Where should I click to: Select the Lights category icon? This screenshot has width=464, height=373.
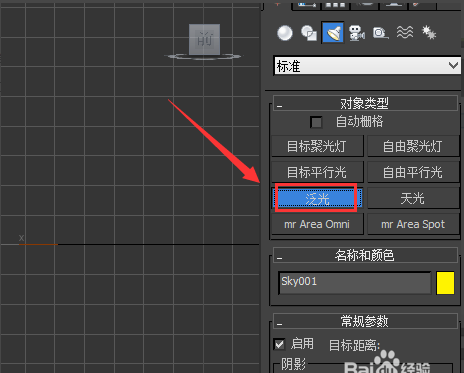(333, 33)
